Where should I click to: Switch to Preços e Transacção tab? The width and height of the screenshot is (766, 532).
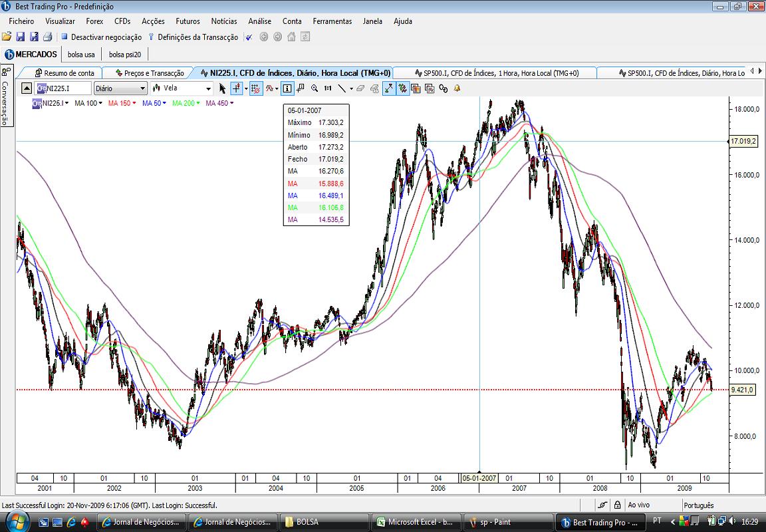[x=150, y=72]
